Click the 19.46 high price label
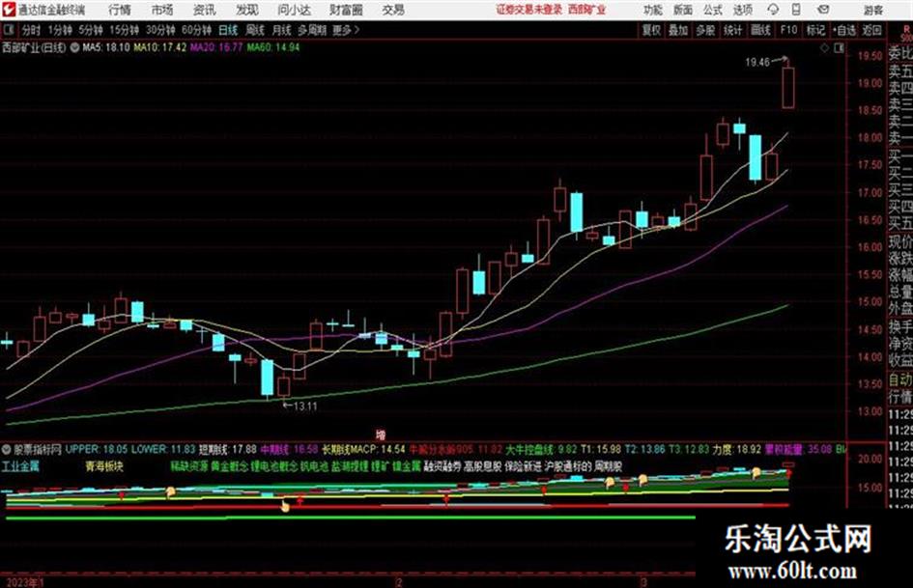This screenshot has width=913, height=588. click(757, 63)
